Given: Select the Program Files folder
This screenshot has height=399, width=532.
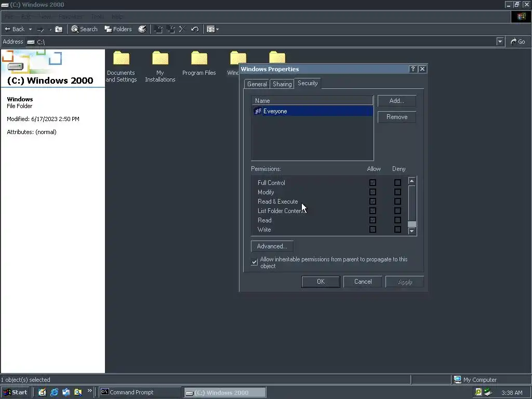Looking at the screenshot, I should pyautogui.click(x=199, y=64).
